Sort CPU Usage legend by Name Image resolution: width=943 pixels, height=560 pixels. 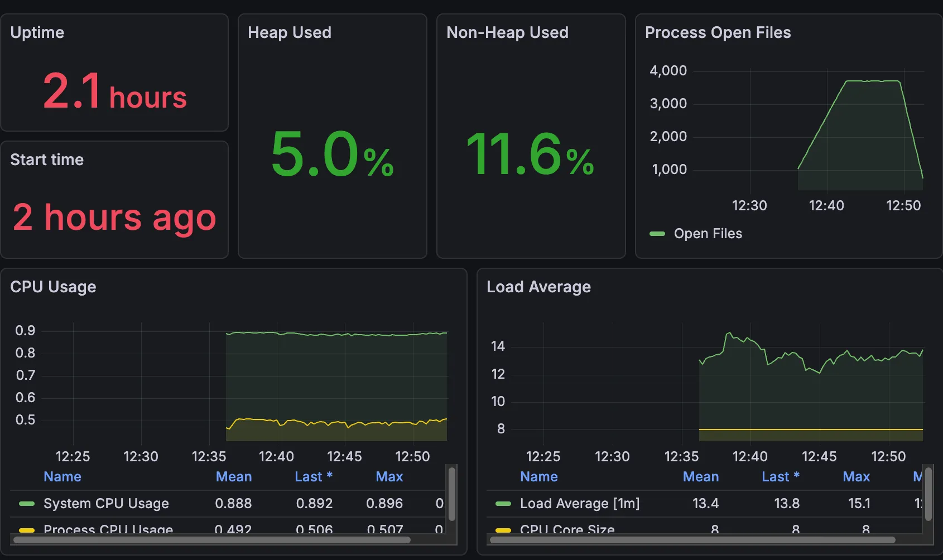(x=62, y=477)
